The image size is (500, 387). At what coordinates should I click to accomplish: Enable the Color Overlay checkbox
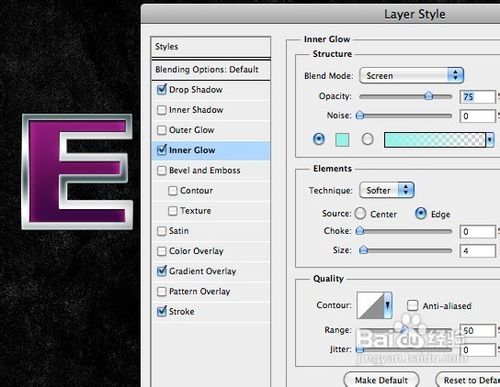[x=162, y=251]
